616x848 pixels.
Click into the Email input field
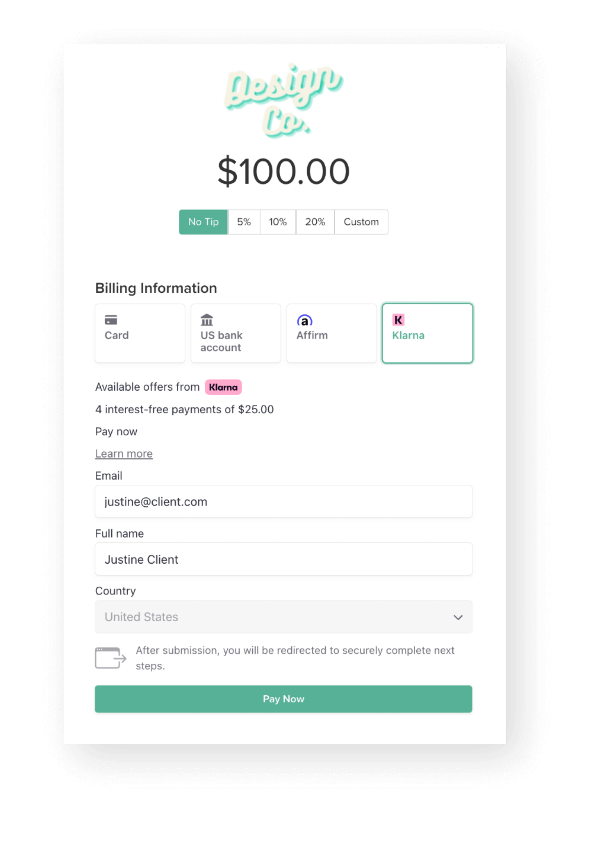coord(284,501)
